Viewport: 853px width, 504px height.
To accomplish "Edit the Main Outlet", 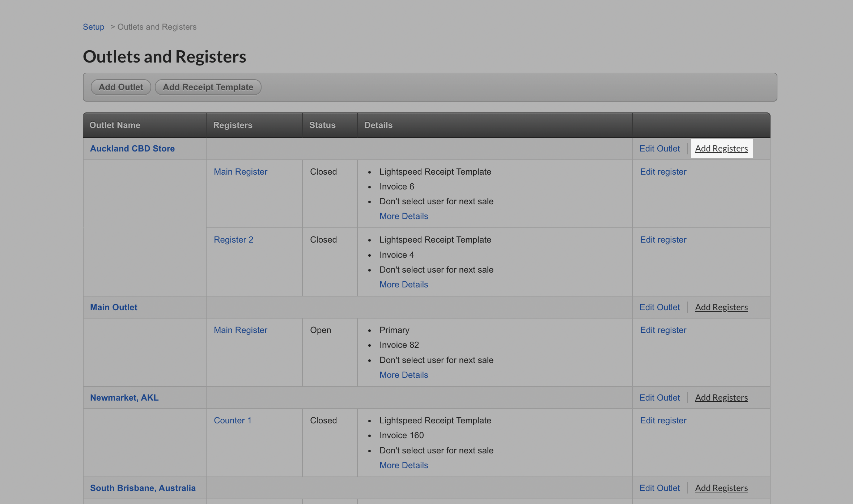I will (659, 307).
